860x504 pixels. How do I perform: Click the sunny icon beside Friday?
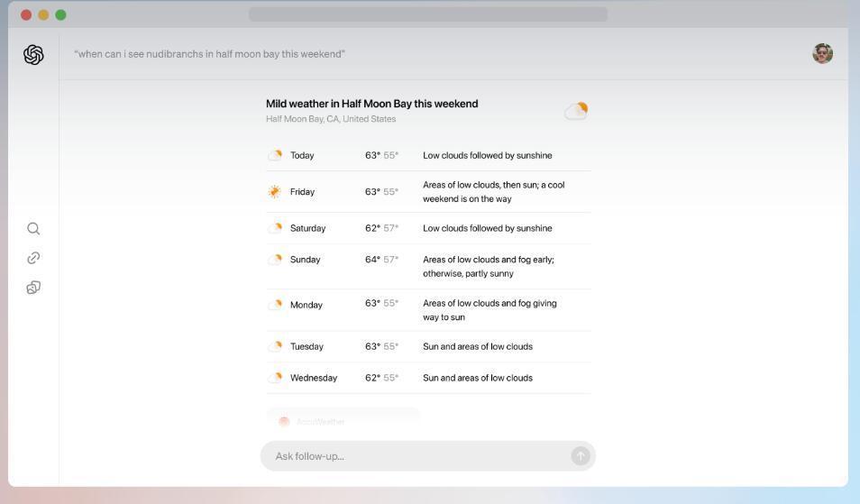(x=275, y=192)
